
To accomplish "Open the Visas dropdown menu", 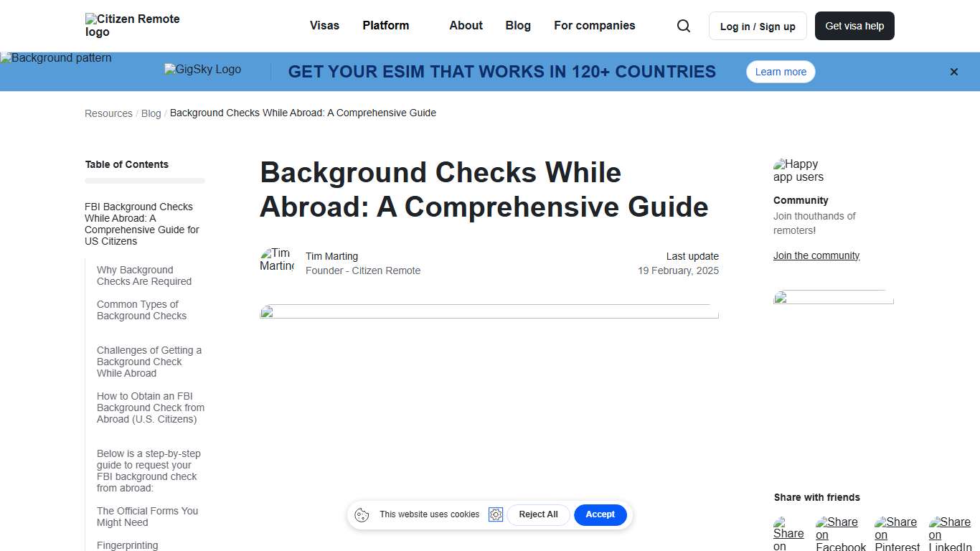I will 324,26.
